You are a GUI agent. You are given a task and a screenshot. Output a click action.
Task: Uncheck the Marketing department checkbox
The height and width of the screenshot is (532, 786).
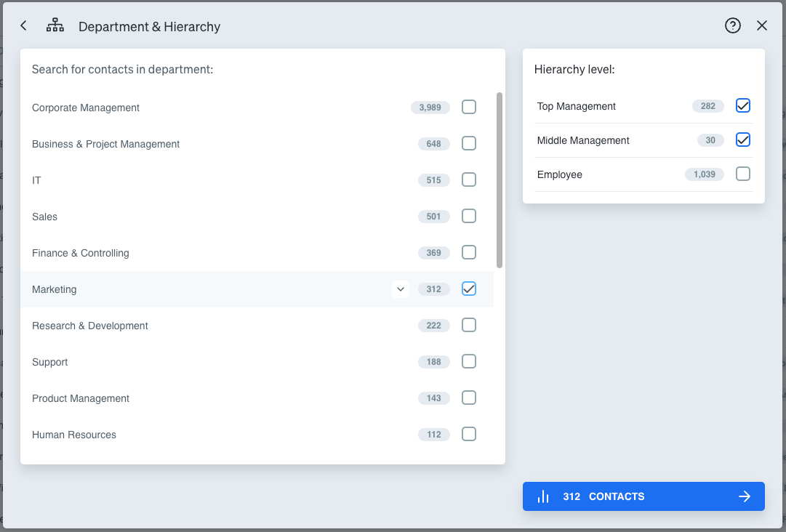469,289
